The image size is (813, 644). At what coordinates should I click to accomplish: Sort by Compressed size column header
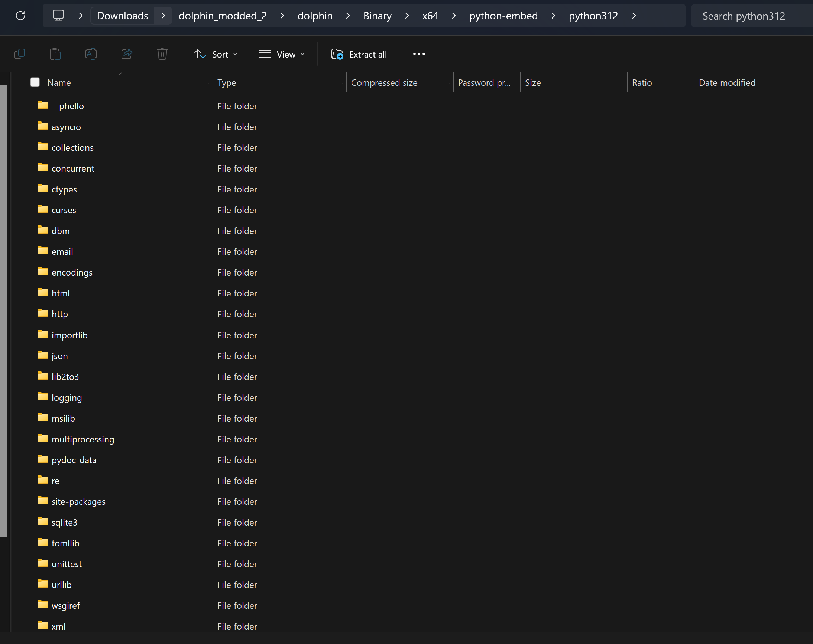click(384, 82)
